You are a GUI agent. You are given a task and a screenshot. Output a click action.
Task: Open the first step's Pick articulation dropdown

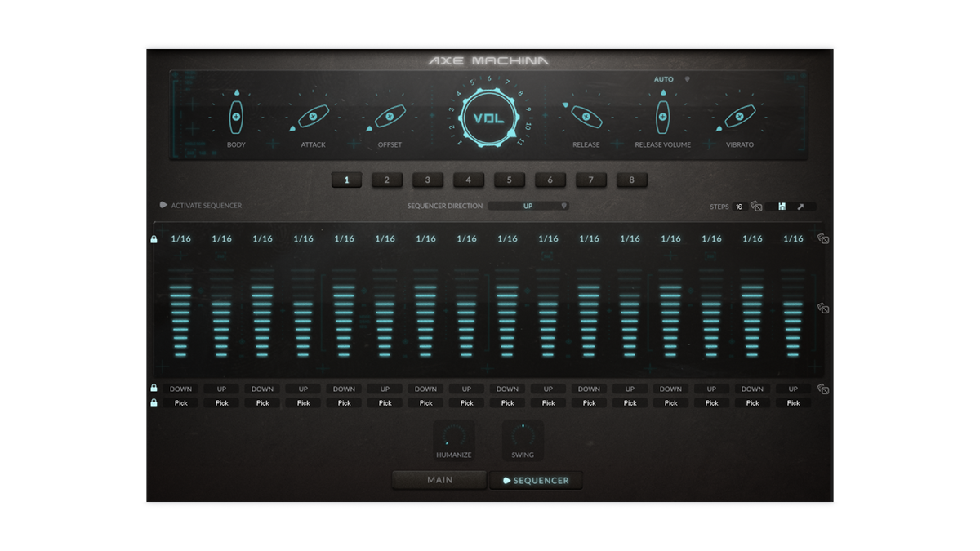pos(180,403)
